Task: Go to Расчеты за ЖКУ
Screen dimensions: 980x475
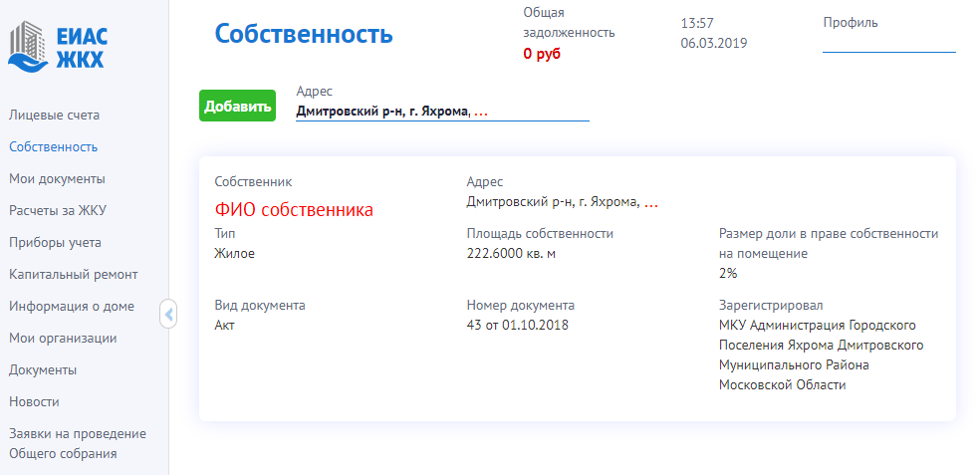Action: [58, 211]
